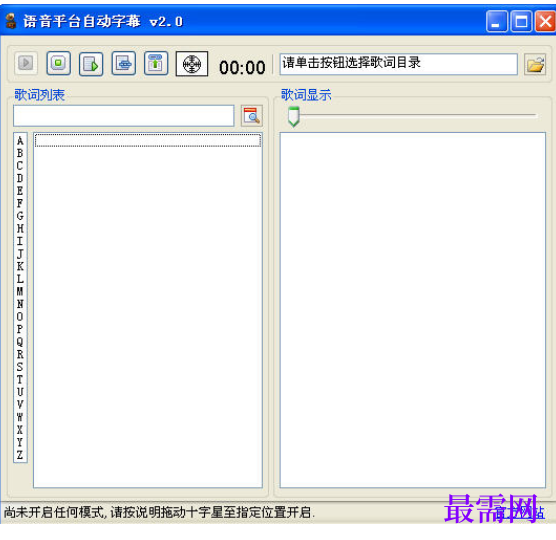This screenshot has width=556, height=540.
Task: Select letter I in the alphabet index
Action: point(20,241)
